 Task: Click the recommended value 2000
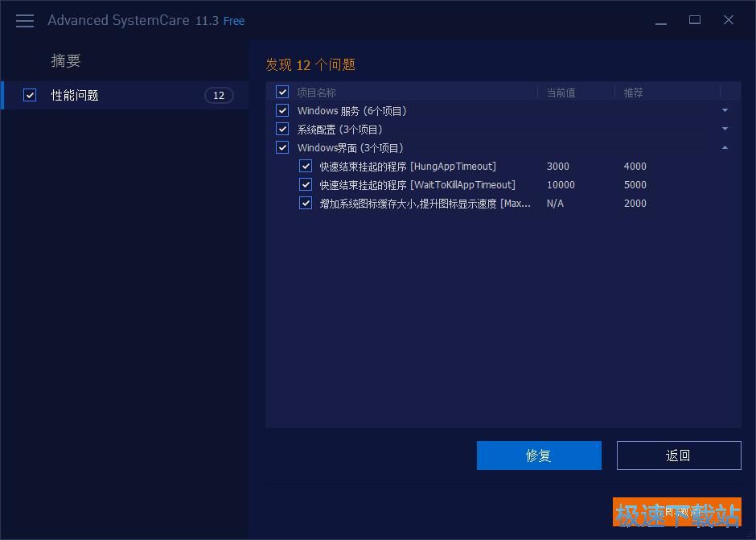(x=635, y=203)
